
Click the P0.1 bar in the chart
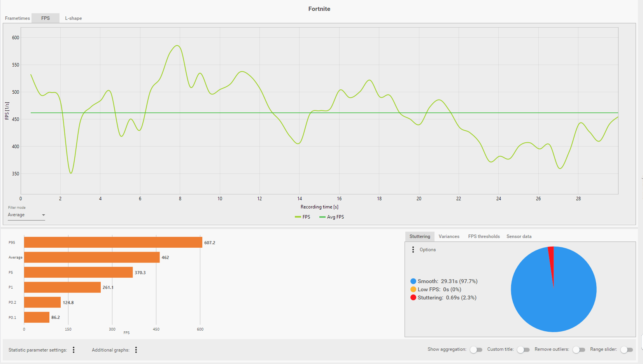37,317
